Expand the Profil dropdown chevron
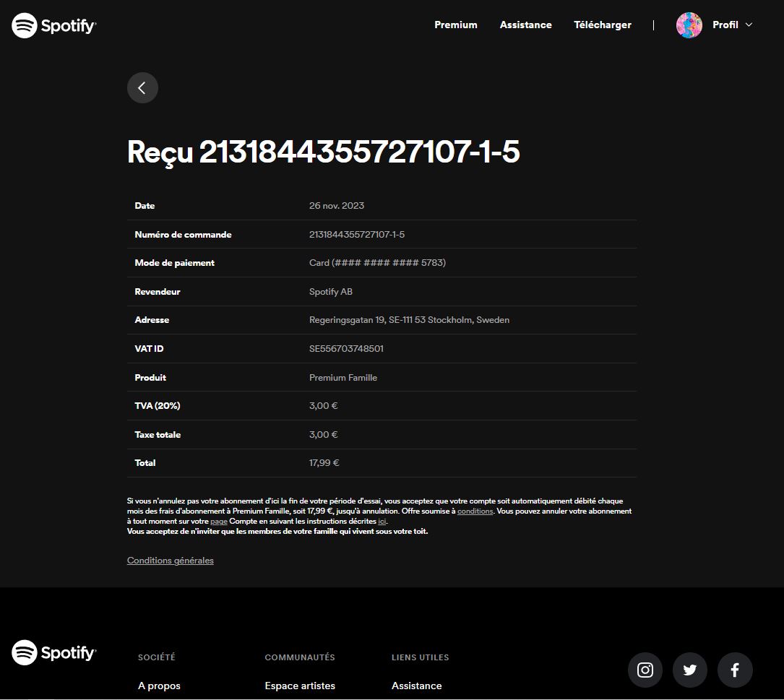Screen dimensions: 784x700 [x=749, y=25]
